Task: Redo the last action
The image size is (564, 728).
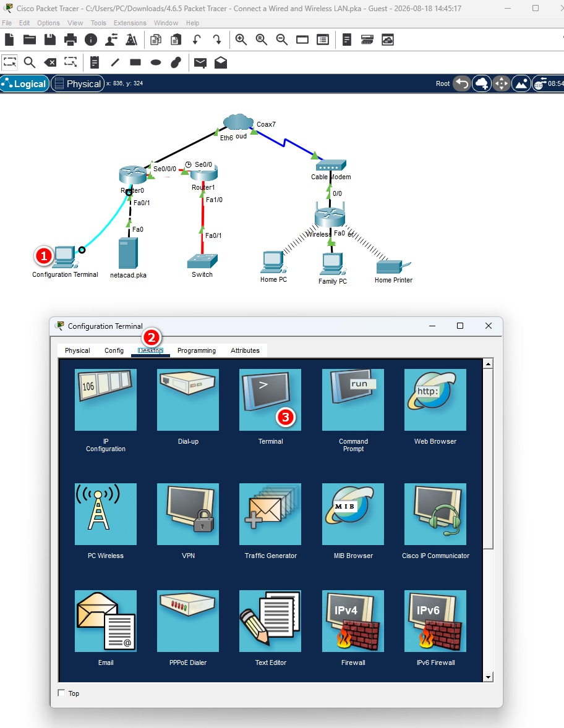Action: click(217, 40)
